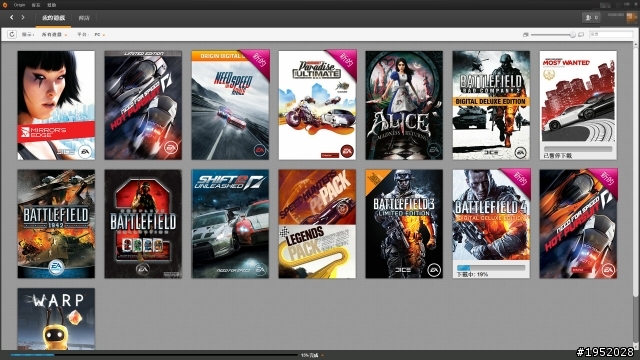Select the WARP game tile

click(x=56, y=319)
